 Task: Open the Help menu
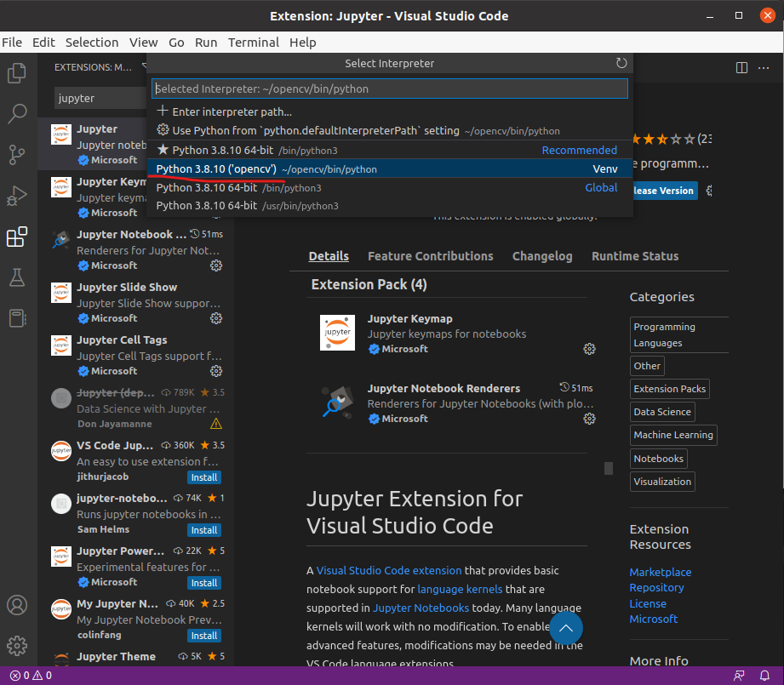pos(302,43)
